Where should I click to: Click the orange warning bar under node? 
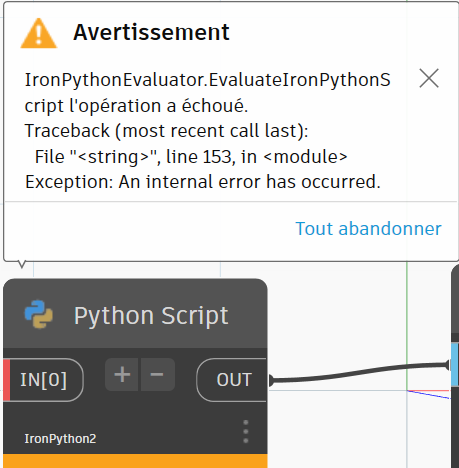135,461
